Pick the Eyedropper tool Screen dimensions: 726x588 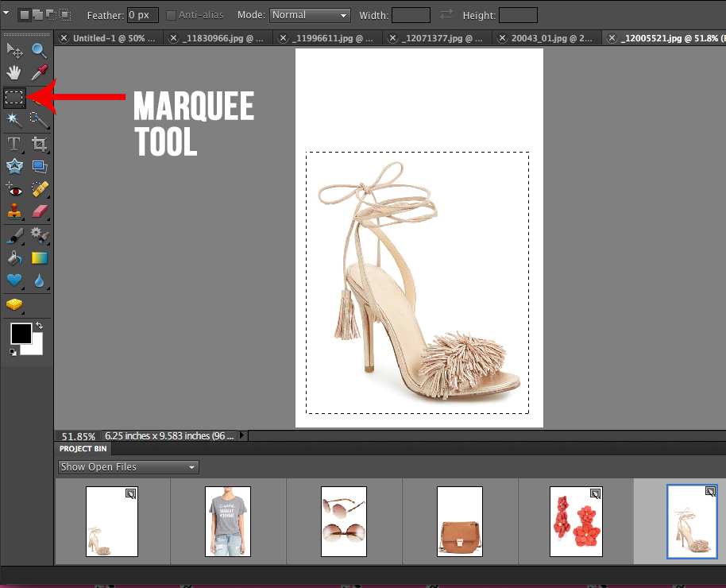tap(38, 73)
